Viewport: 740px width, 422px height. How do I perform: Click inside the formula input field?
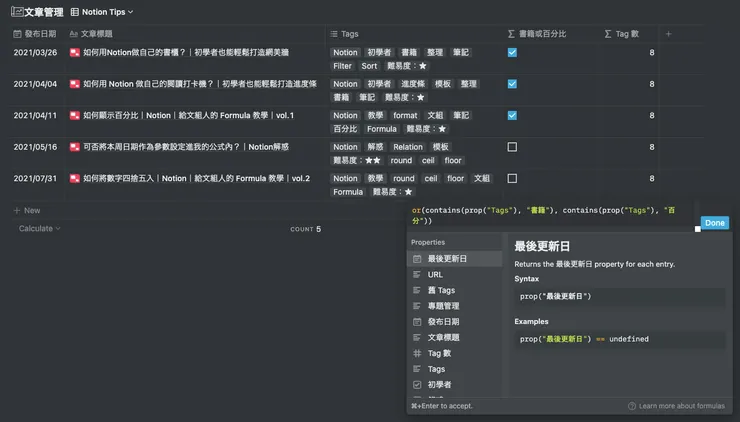coord(550,215)
